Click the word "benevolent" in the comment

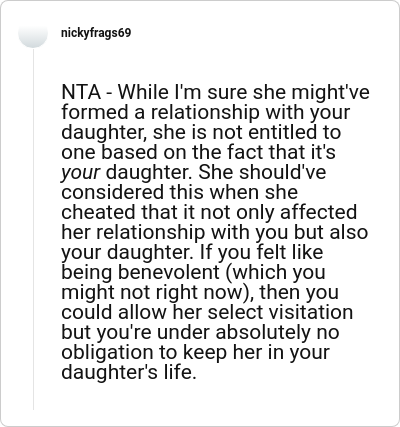pos(169,272)
